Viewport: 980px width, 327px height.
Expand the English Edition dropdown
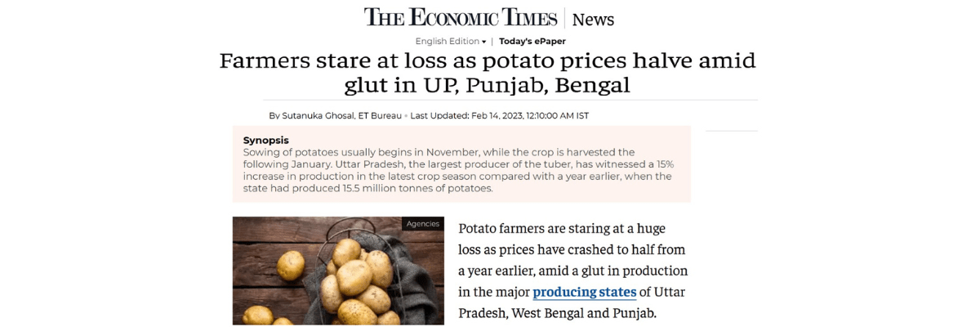coord(451,41)
